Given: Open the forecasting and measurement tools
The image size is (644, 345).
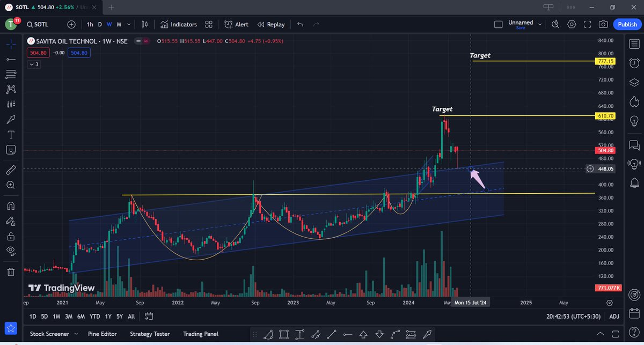Looking at the screenshot, I should point(11,104).
